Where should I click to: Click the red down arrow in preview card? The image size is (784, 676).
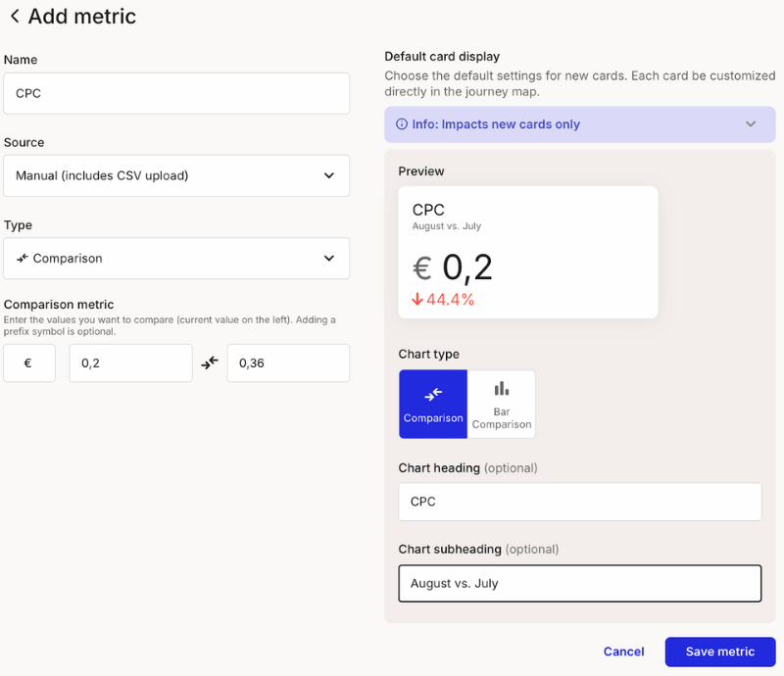tap(417, 300)
